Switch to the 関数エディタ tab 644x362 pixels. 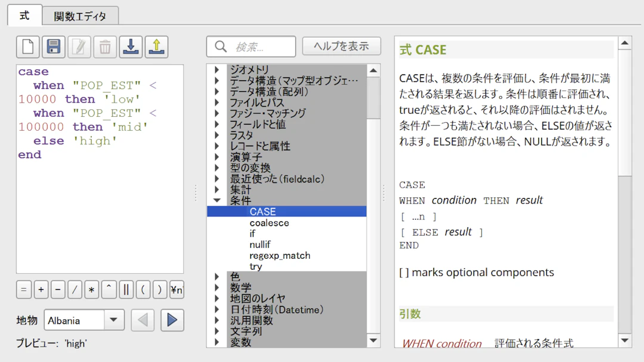click(x=80, y=17)
